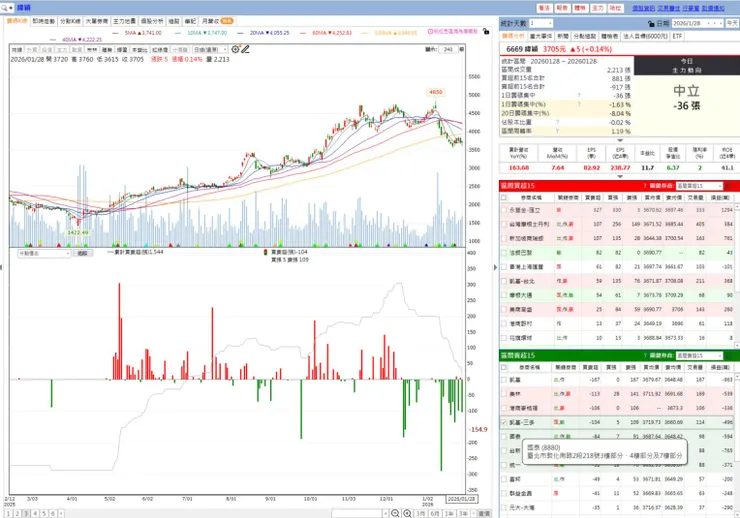Viewport: 740px width, 518px height.
Task: Click down arrow of buy-table scrollbar
Action: coord(737,346)
